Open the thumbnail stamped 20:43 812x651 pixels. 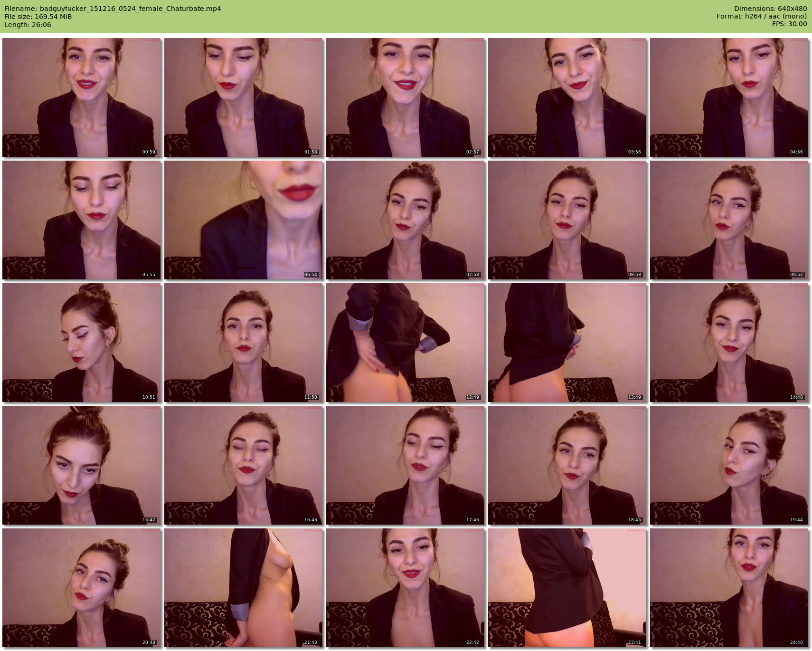[x=82, y=588]
